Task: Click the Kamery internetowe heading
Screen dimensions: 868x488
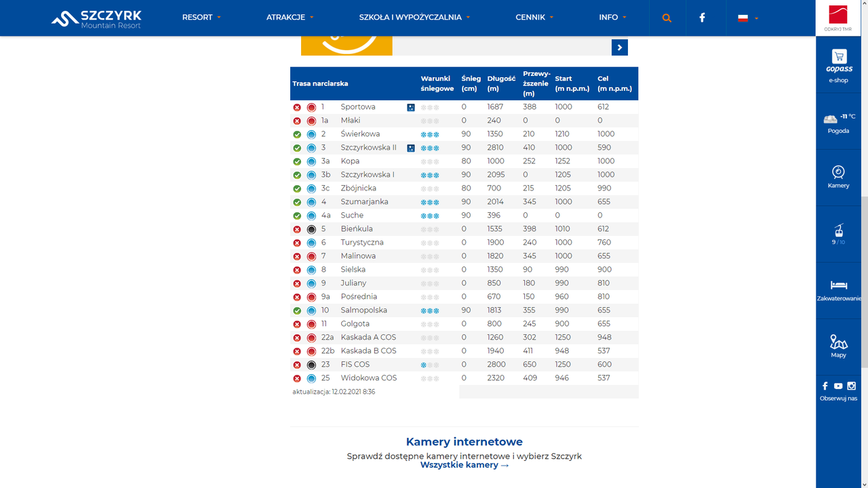Action: click(x=465, y=442)
